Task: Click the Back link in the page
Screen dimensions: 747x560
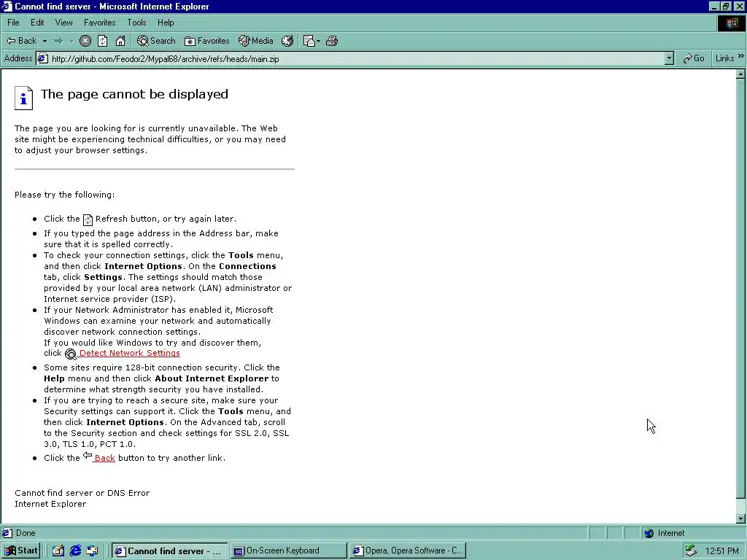Action: pyautogui.click(x=104, y=458)
